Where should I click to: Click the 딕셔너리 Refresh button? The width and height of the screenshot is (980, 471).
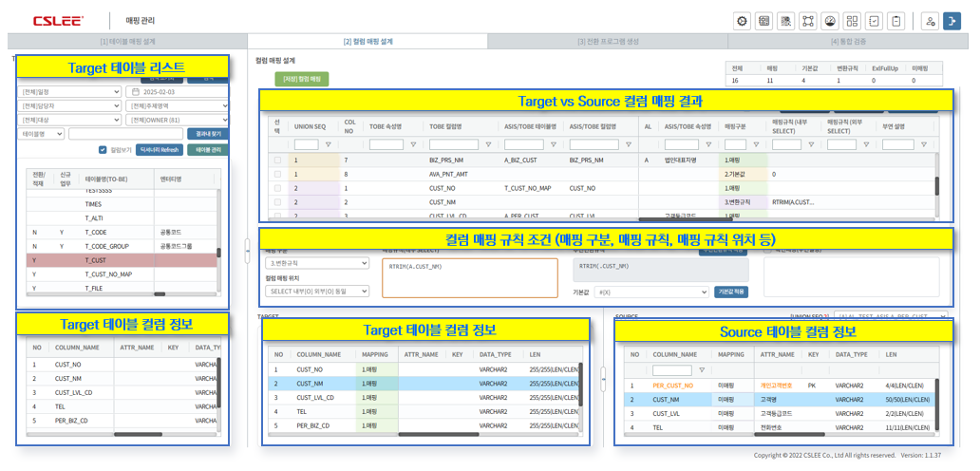point(160,150)
